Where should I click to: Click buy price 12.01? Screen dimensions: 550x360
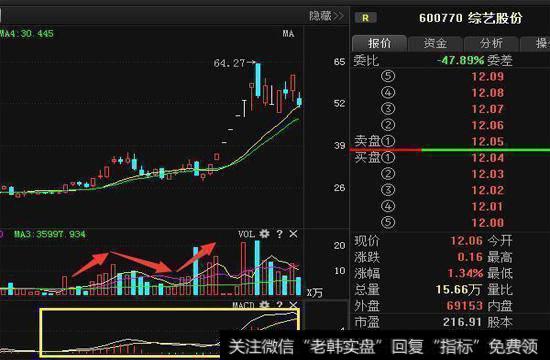pyautogui.click(x=488, y=206)
